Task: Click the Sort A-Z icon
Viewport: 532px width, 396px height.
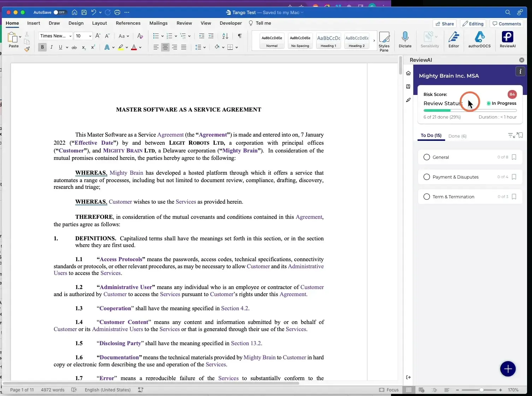Action: tap(225, 36)
